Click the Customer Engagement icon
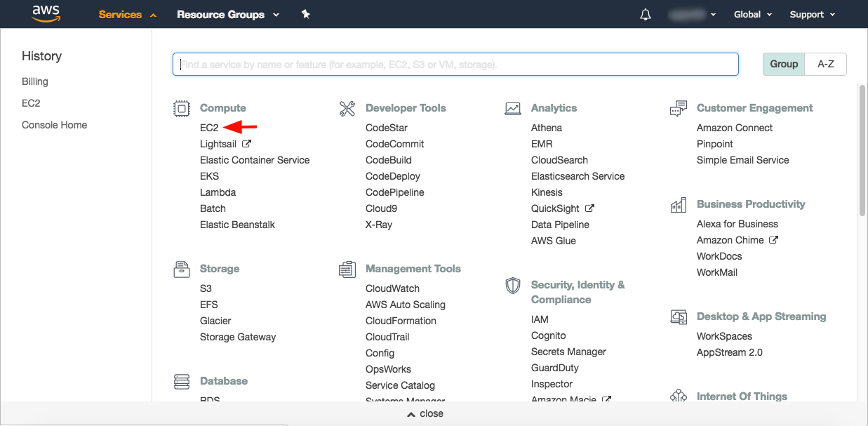868x426 pixels. click(x=679, y=108)
